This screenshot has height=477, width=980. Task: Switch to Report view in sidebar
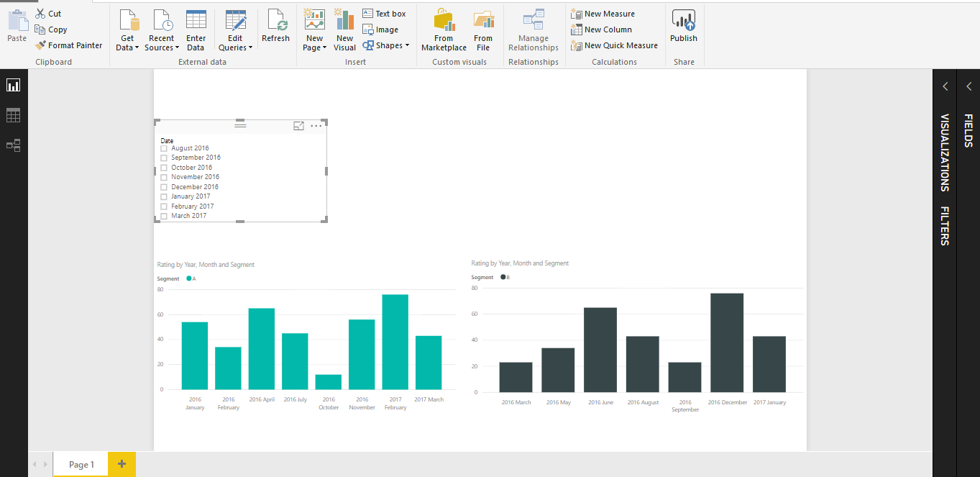pyautogui.click(x=14, y=86)
